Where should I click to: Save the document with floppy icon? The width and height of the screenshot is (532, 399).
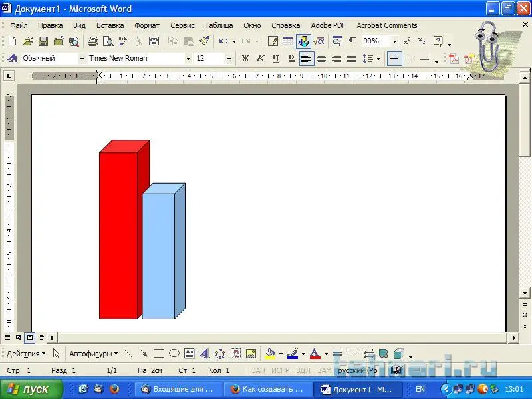click(x=43, y=41)
